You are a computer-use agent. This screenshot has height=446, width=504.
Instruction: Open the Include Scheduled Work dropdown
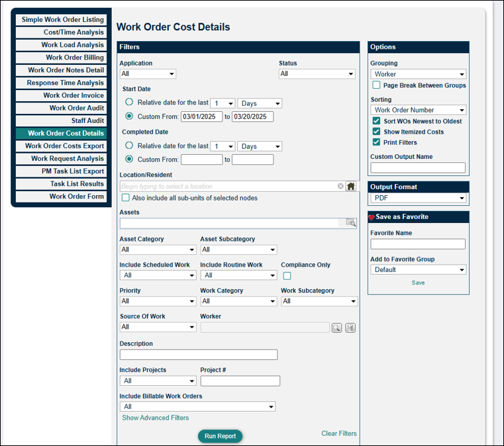[158, 275]
